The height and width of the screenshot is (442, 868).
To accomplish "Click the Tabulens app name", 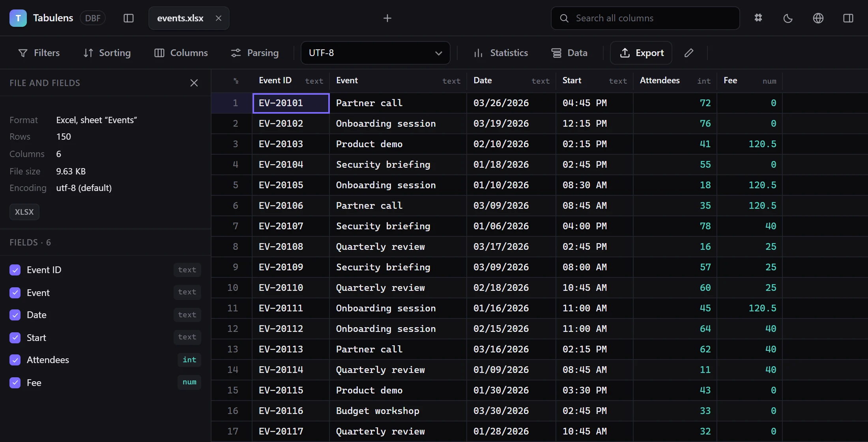I will 53,18.
